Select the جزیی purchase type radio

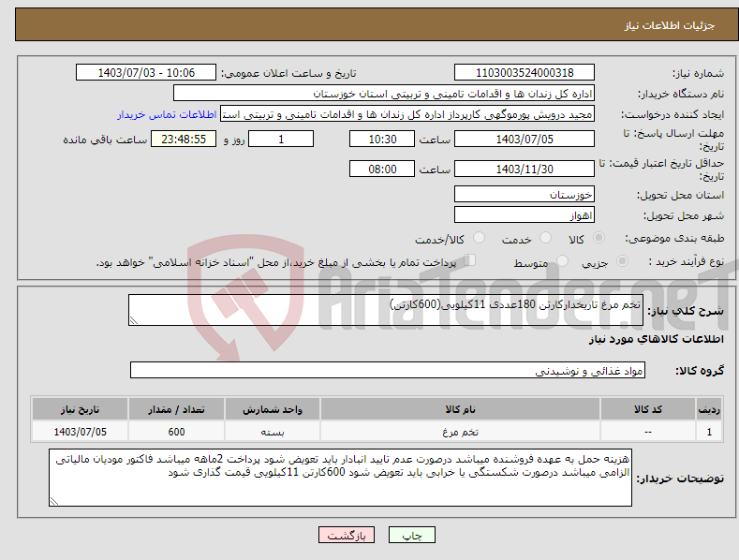pos(622,260)
